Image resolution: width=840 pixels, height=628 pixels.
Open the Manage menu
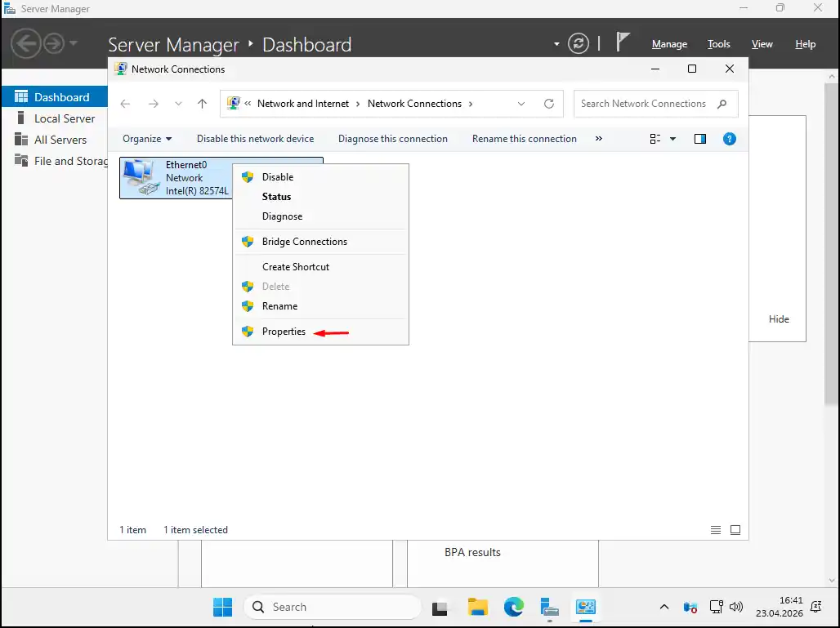click(669, 44)
